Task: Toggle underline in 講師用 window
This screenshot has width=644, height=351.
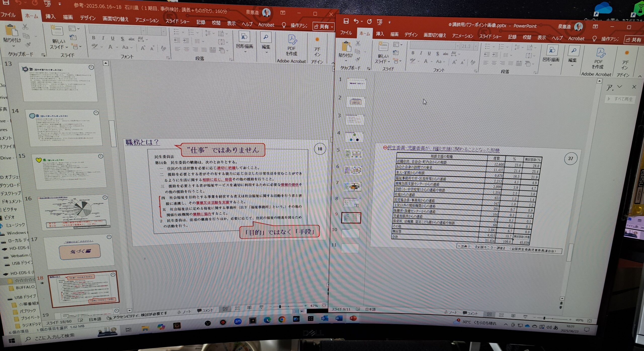Action: (429, 53)
